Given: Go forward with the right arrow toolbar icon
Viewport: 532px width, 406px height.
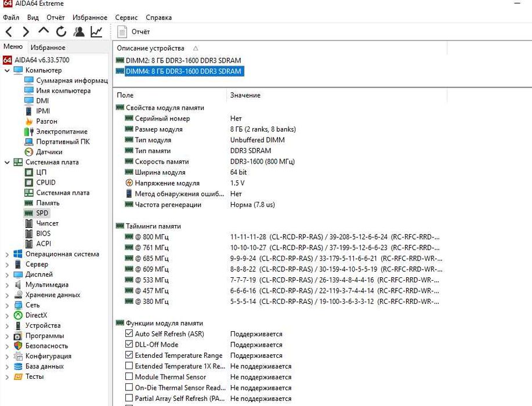Looking at the screenshot, I should coord(26,32).
